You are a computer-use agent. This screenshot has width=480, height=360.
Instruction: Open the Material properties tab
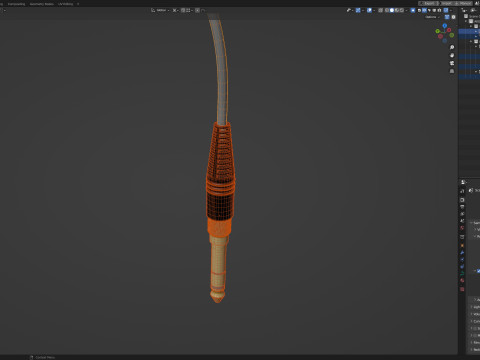tap(462, 280)
